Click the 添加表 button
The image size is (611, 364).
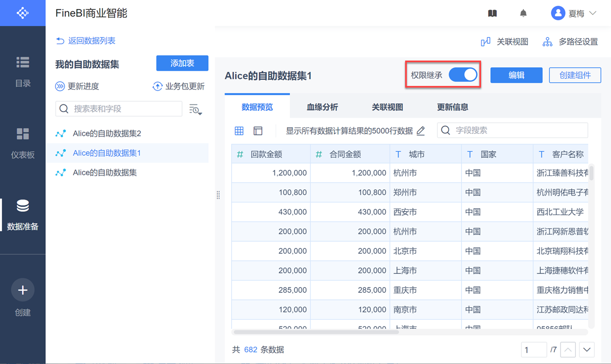[x=182, y=63]
